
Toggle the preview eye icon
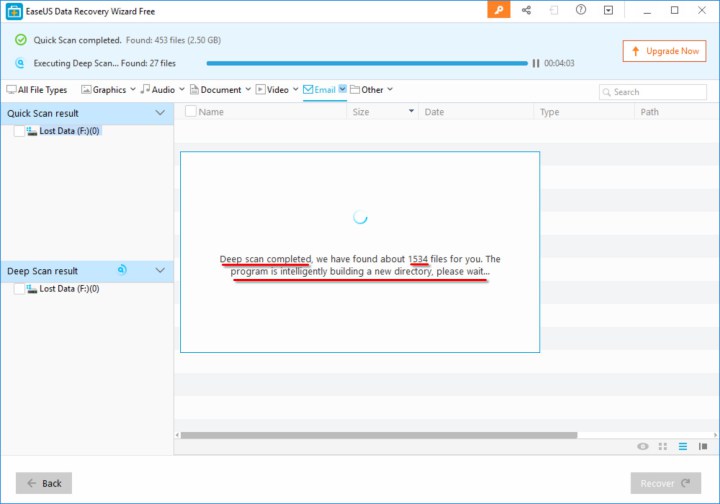point(643,446)
